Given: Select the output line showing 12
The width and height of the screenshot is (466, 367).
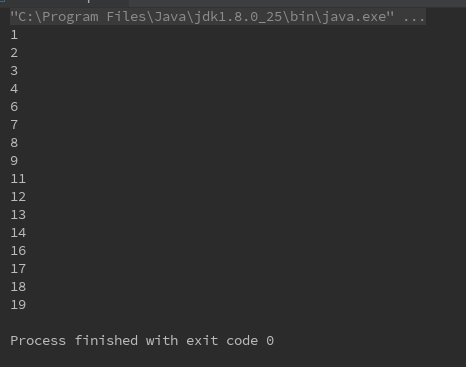Looking at the screenshot, I should (x=18, y=197).
